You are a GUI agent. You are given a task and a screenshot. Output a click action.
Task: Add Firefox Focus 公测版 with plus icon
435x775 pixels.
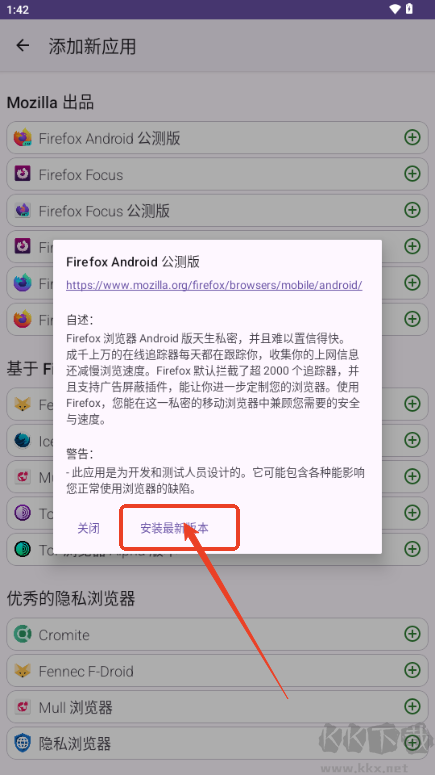412,210
